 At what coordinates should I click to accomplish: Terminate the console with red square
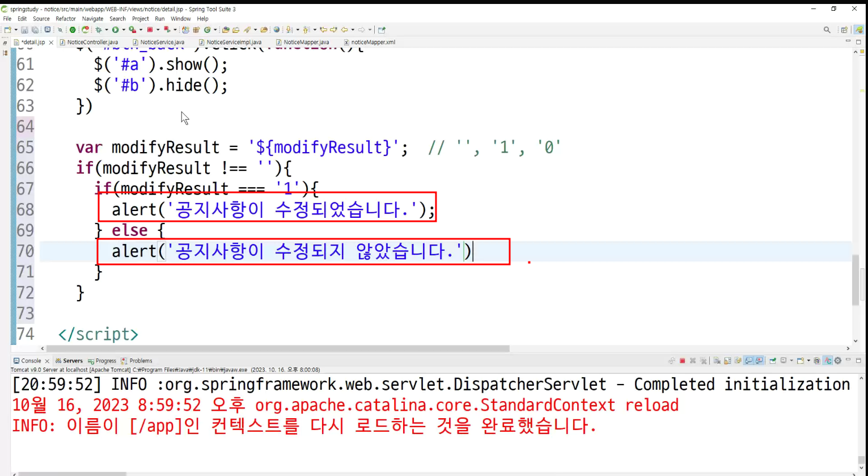tap(683, 361)
